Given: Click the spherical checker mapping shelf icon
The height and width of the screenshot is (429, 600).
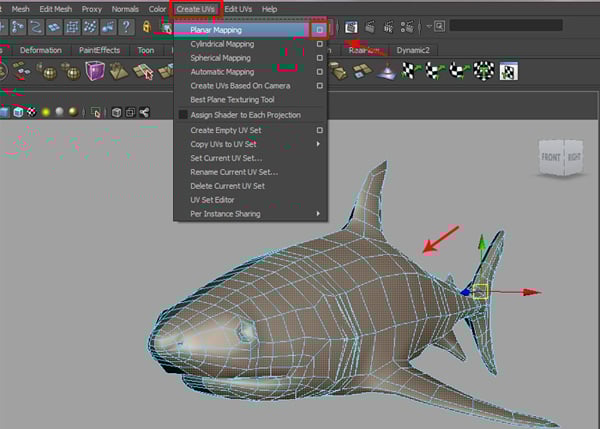Looking at the screenshot, I should 460,71.
